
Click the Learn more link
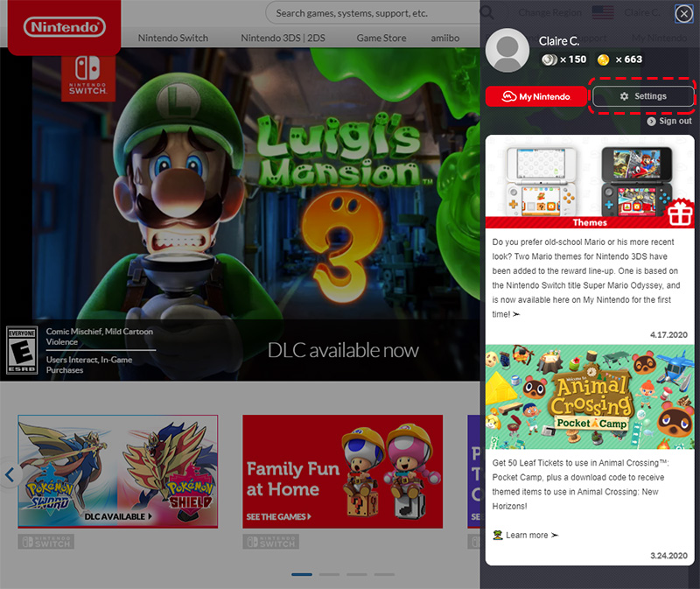[526, 535]
